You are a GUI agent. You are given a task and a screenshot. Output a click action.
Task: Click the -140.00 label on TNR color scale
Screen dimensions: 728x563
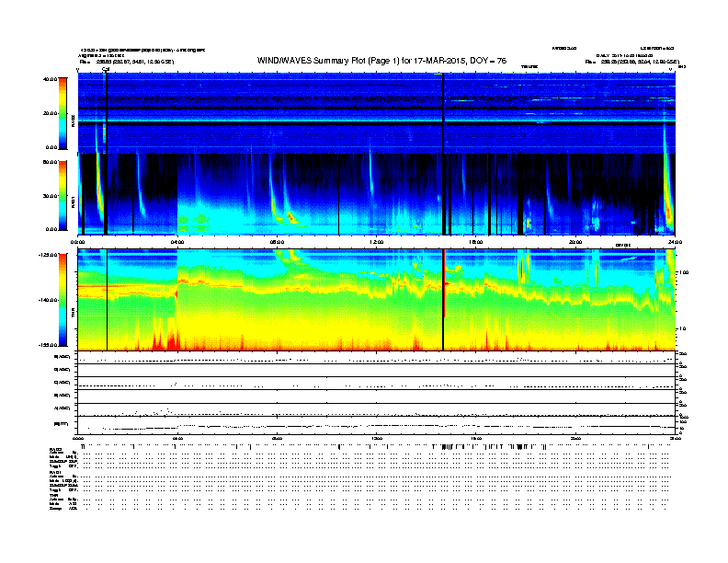(48, 300)
